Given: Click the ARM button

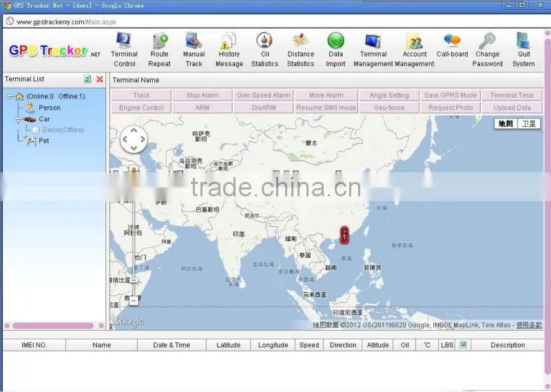Looking at the screenshot, I should 202,107.
